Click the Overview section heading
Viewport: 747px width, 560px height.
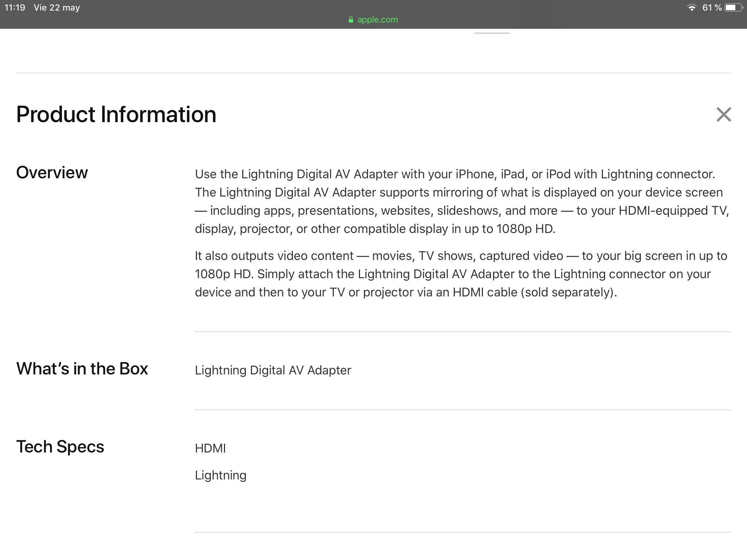[52, 172]
